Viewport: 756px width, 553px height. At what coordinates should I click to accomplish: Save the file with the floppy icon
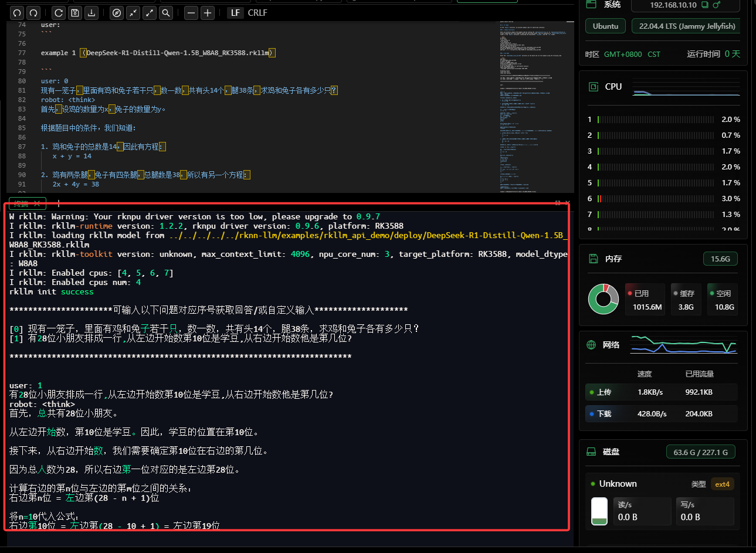coord(75,12)
